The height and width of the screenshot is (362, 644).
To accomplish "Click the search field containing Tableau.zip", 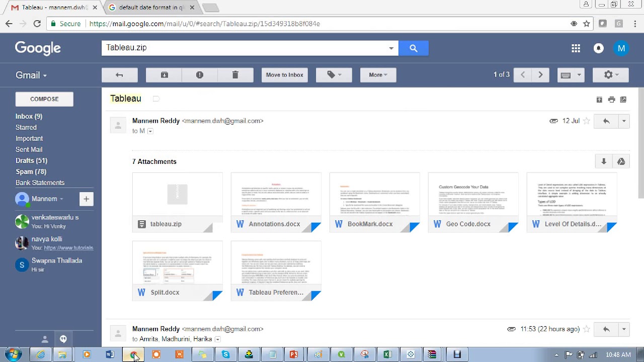I will click(x=245, y=48).
